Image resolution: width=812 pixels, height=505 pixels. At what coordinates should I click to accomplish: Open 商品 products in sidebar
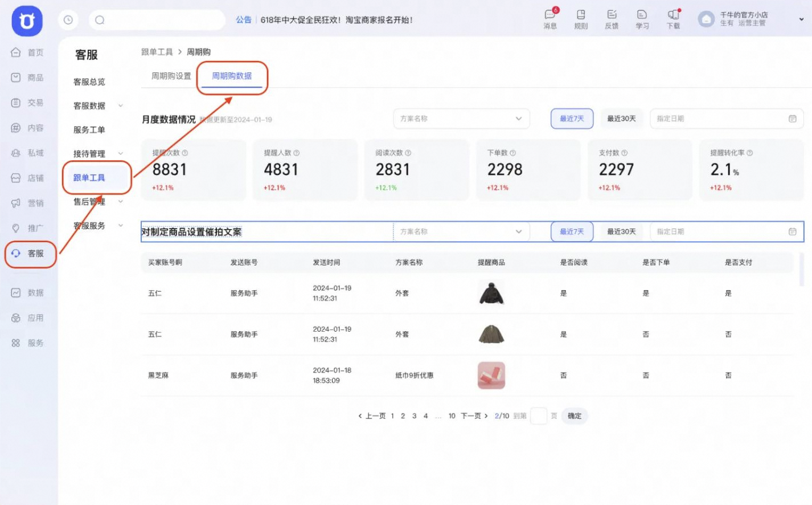coord(27,78)
